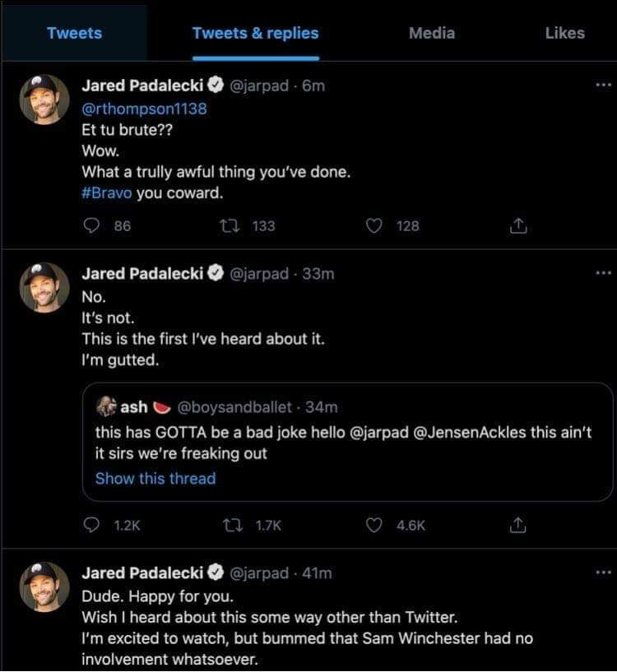Share the 6m old tweet
This screenshot has height=672, width=617.
tap(518, 225)
